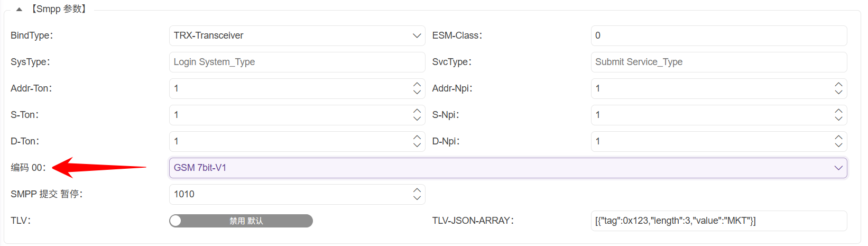Decrease the SMPP 提交 暂停 value

(417, 198)
